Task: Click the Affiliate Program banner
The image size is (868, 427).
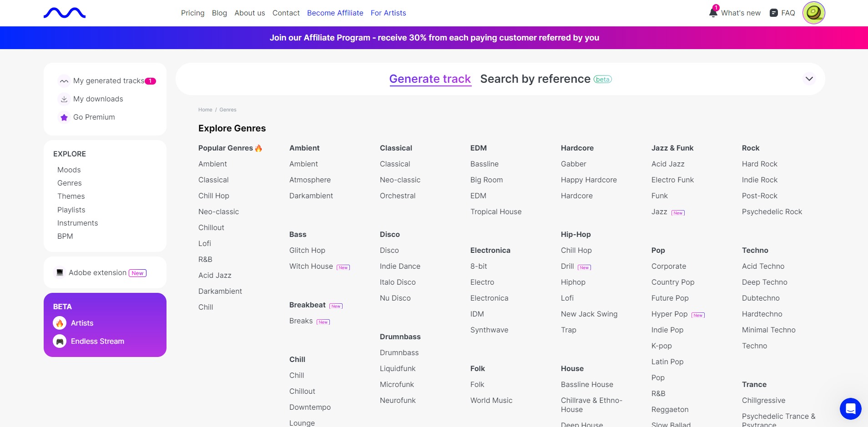Action: 434,38
